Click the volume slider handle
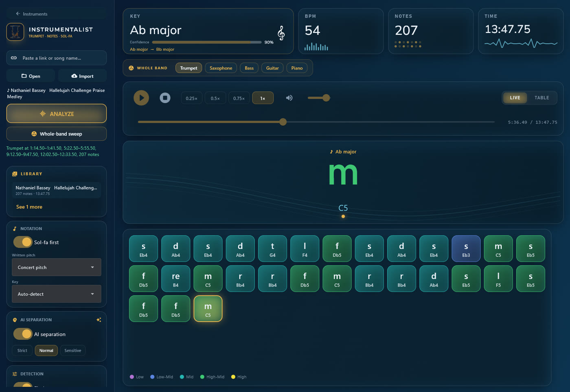This screenshot has height=392, width=570. pyautogui.click(x=326, y=98)
